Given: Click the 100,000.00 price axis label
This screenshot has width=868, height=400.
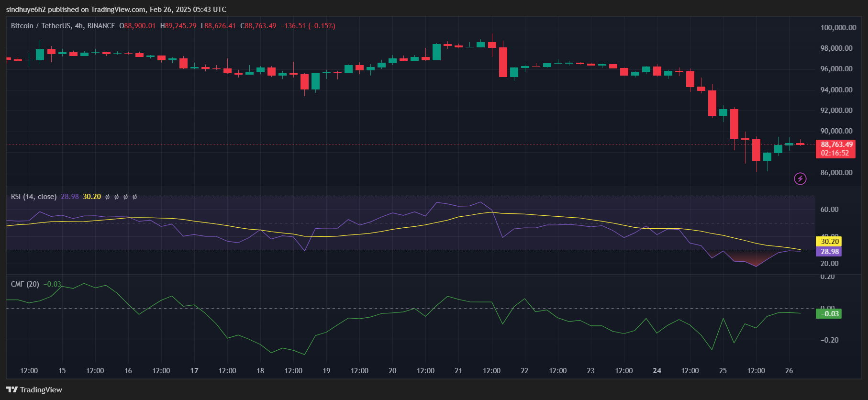Looking at the screenshot, I should coord(838,28).
